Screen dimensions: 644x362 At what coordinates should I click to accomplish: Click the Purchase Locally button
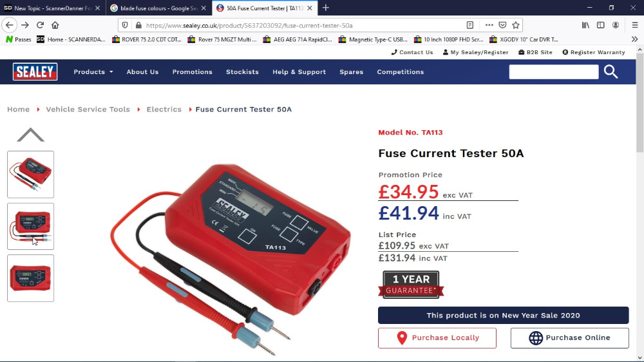[x=437, y=338]
